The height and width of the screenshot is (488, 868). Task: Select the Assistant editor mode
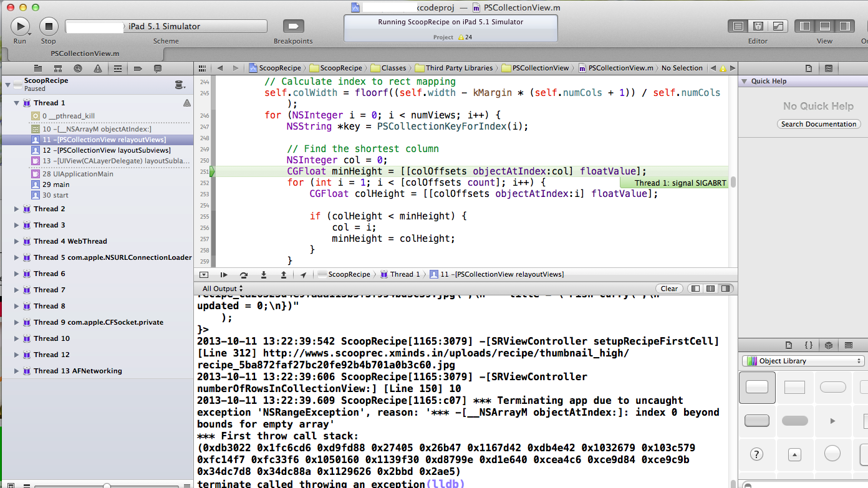758,26
